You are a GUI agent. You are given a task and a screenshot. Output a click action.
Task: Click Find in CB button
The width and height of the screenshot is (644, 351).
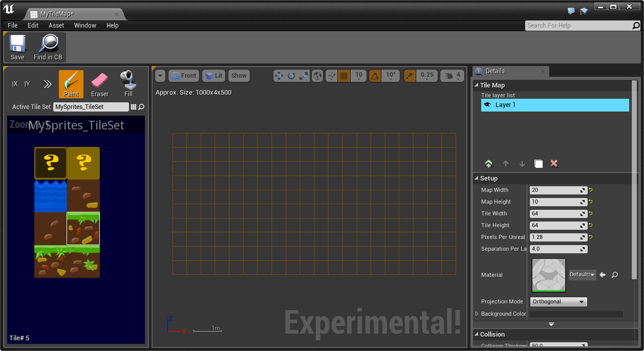pyautogui.click(x=48, y=47)
